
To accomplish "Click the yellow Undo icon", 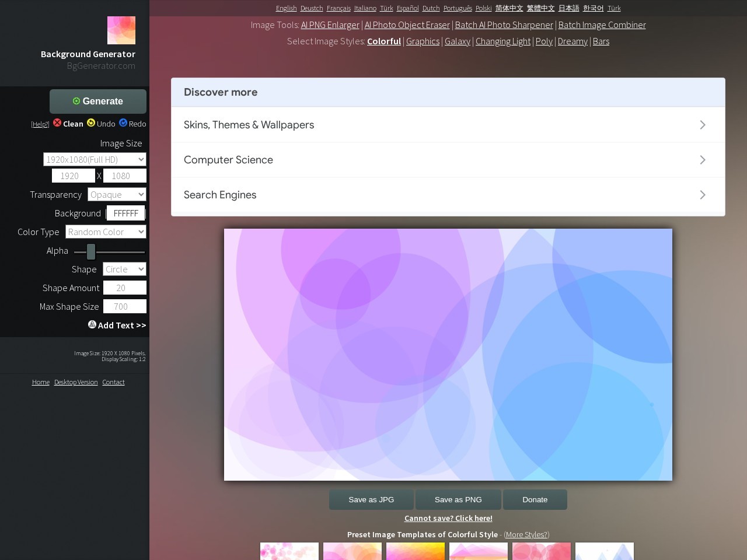I will [x=91, y=123].
